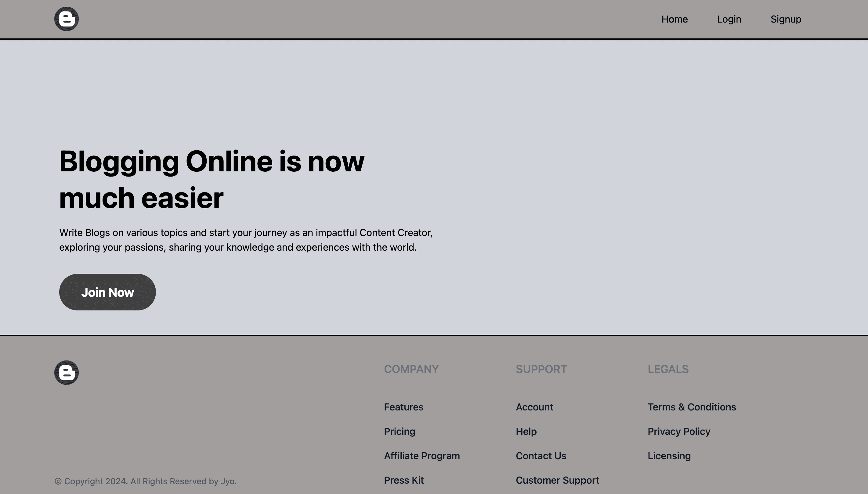Click the blog logo in the header

click(x=67, y=19)
